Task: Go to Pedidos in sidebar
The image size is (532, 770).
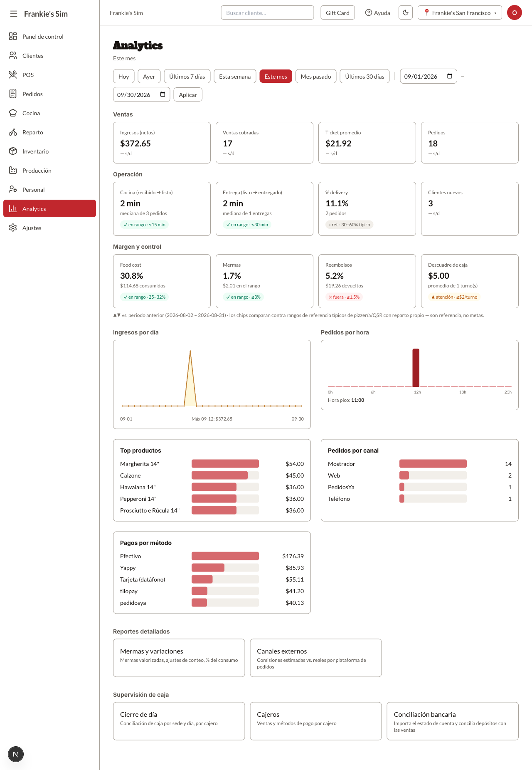Action: click(x=49, y=94)
